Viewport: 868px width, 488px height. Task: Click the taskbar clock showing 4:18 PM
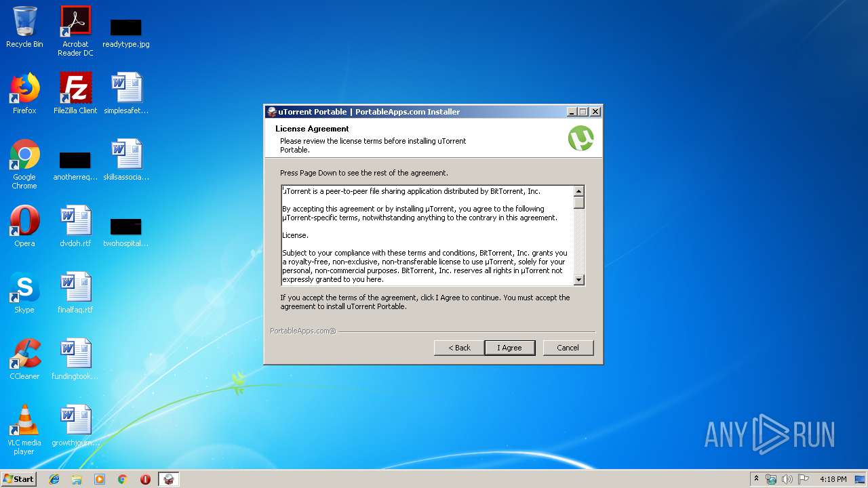coord(833,479)
